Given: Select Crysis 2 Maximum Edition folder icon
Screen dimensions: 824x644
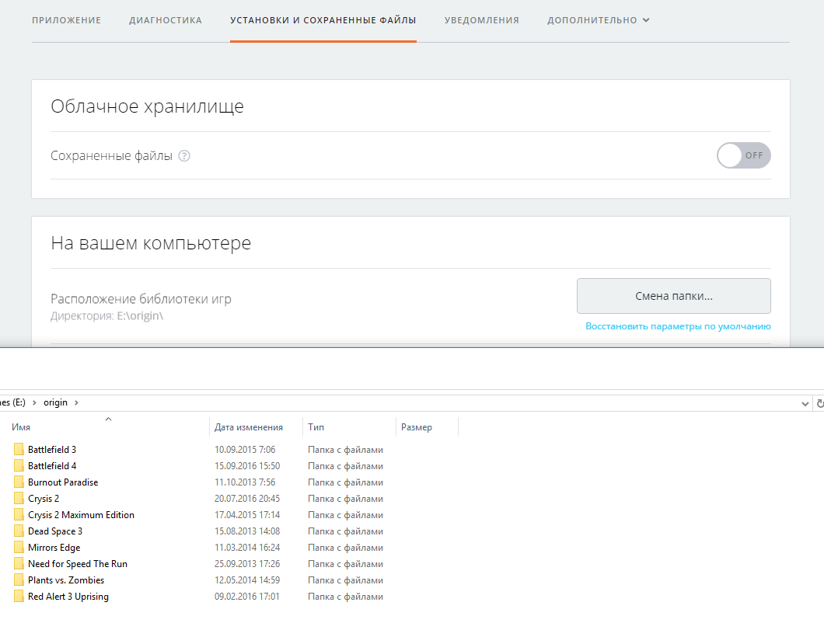Looking at the screenshot, I should click(x=19, y=514).
